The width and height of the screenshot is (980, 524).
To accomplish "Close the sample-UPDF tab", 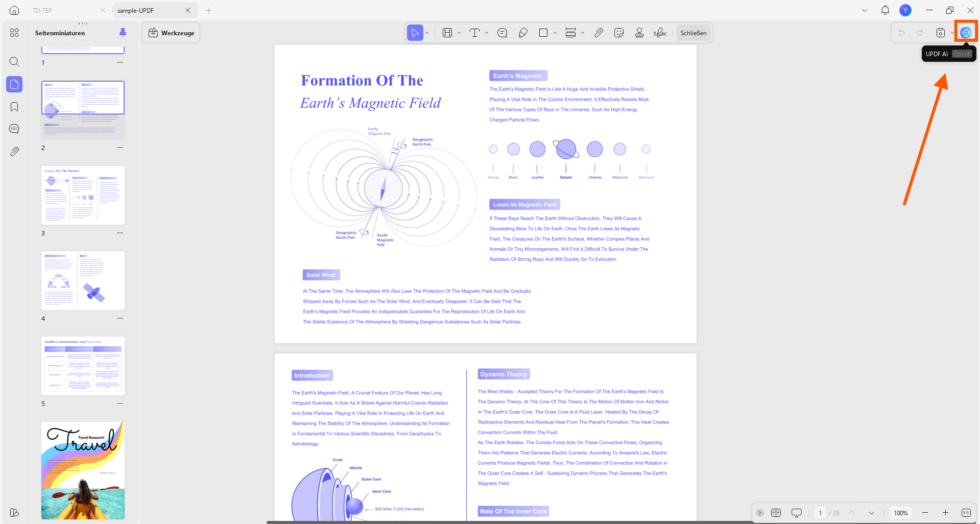I will pos(188,10).
